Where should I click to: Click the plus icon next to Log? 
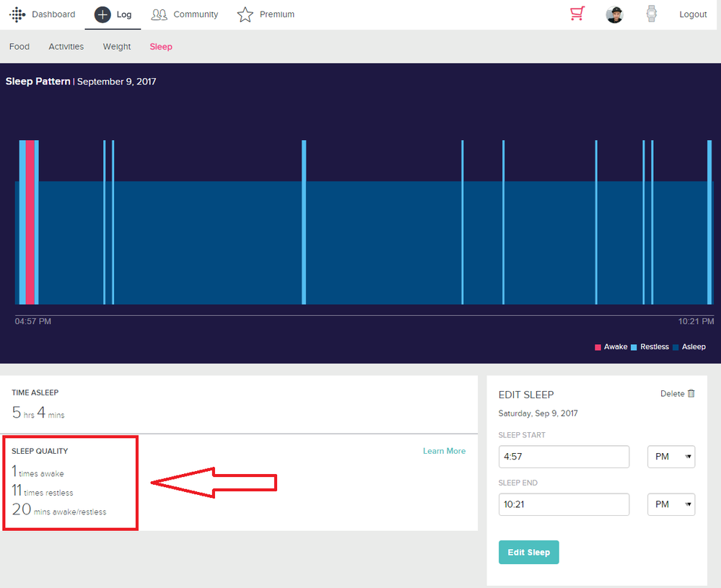tap(103, 14)
